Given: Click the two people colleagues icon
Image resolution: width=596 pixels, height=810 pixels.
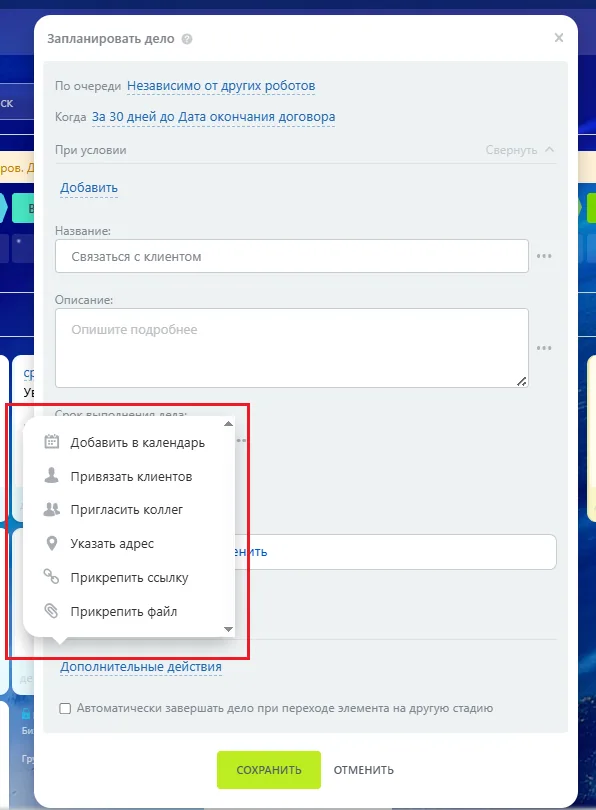Looking at the screenshot, I should coord(52,509).
